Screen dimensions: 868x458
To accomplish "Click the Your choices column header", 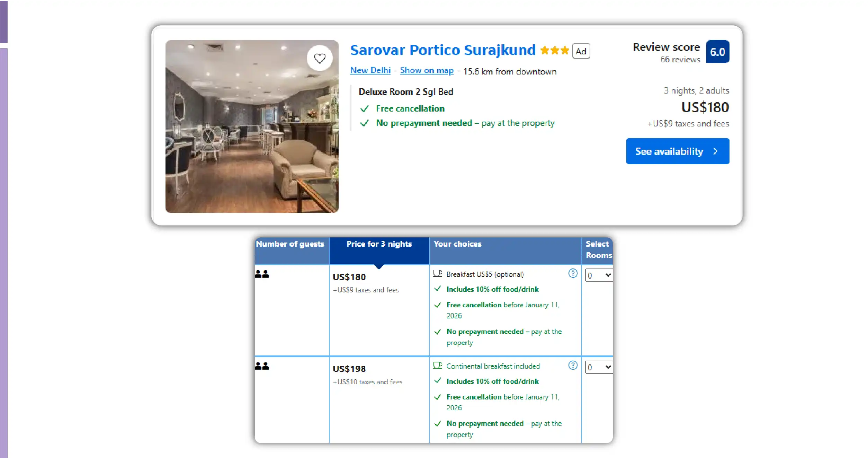I will point(457,244).
